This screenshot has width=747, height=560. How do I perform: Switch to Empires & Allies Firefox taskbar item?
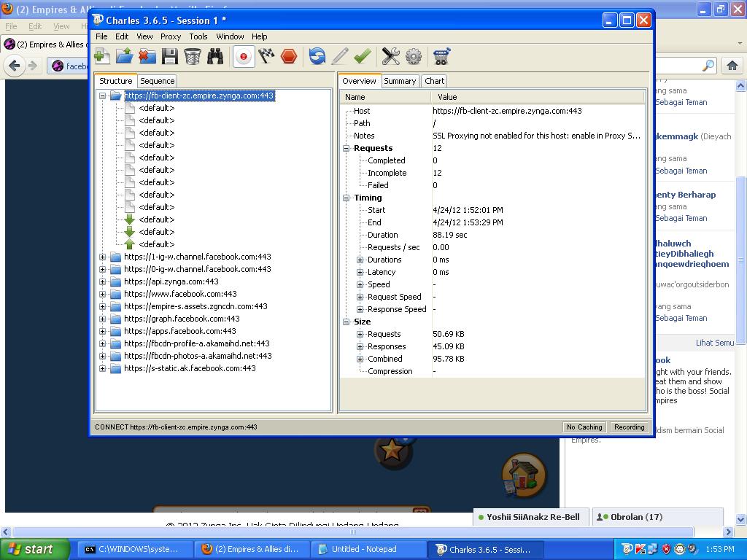252,550
